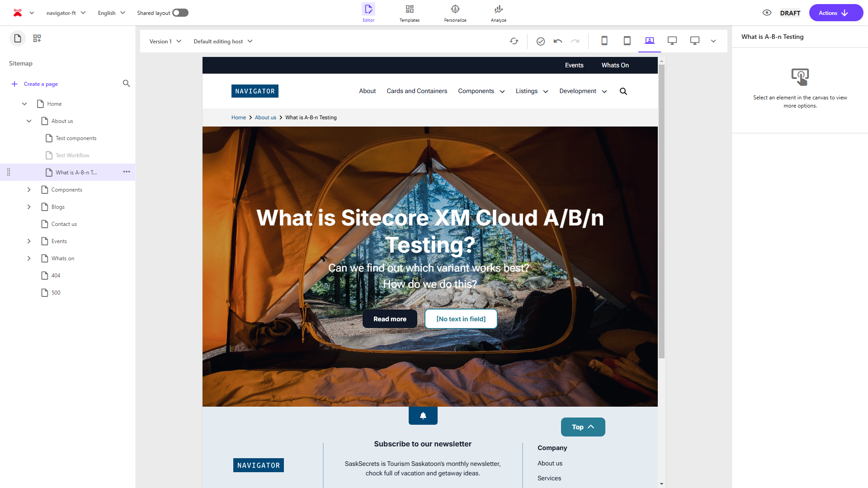Click the canvas vertical scrollbar thumb

(x=662, y=211)
